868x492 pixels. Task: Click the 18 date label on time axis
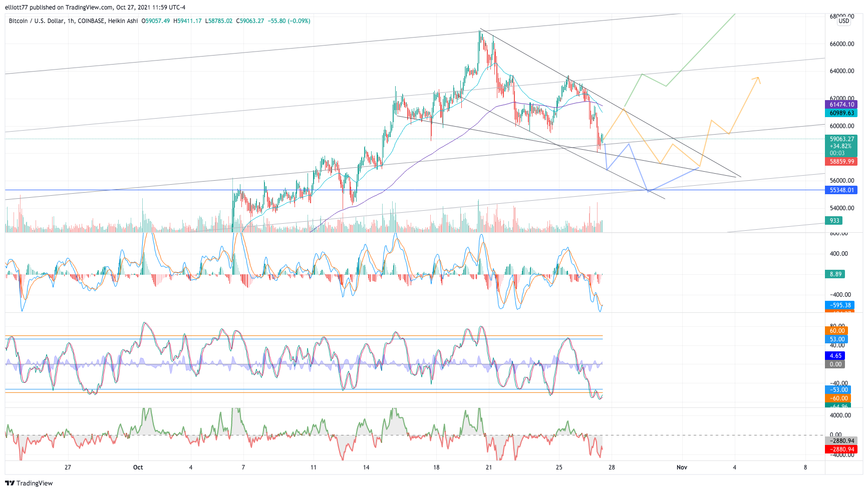(x=436, y=467)
